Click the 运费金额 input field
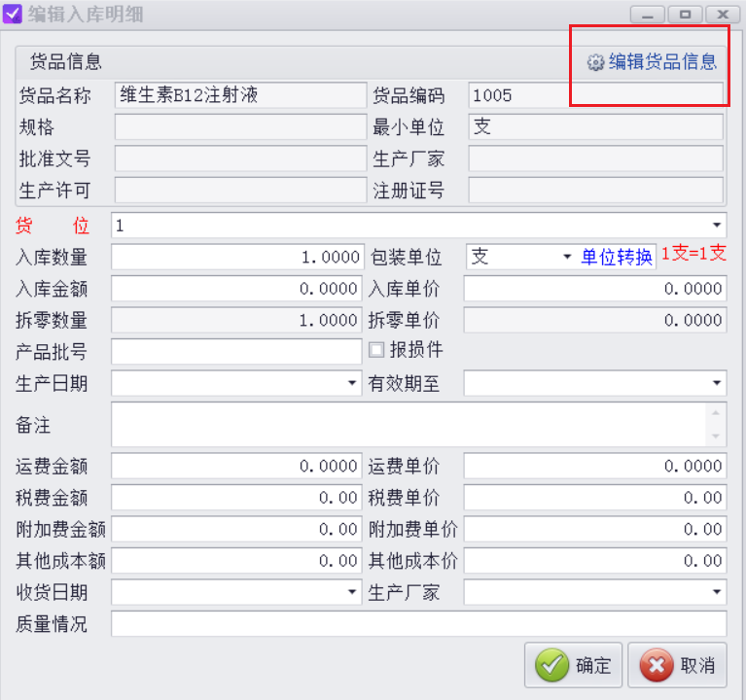 pyautogui.click(x=236, y=466)
